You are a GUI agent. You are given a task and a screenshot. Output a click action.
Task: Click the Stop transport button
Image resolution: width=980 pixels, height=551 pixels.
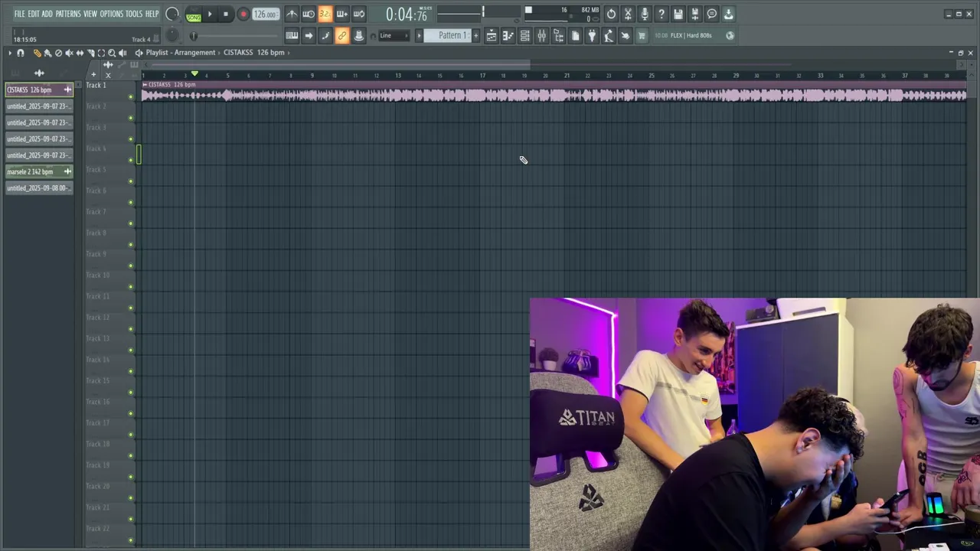[x=225, y=14]
